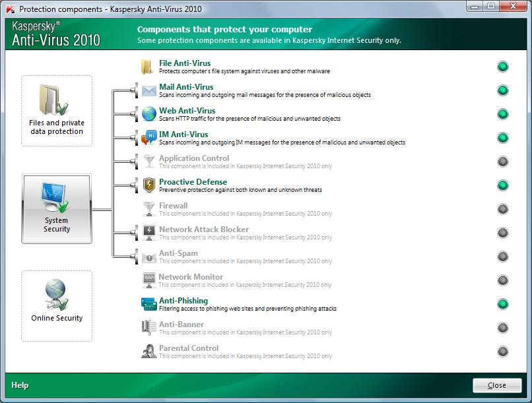
Task: Toggle the IM Anti-Virus status indicator
Action: [503, 138]
